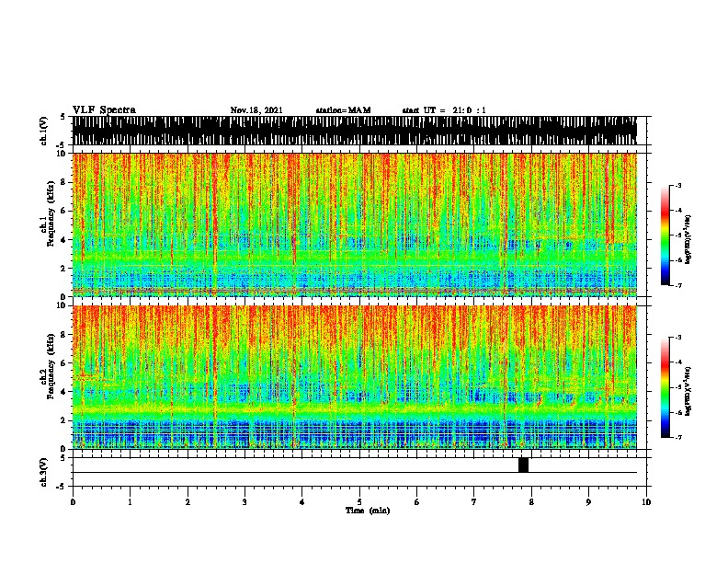Click the ch.2 color bar "log(PSD)" label
The height and width of the screenshot is (563, 728).
(x=688, y=391)
